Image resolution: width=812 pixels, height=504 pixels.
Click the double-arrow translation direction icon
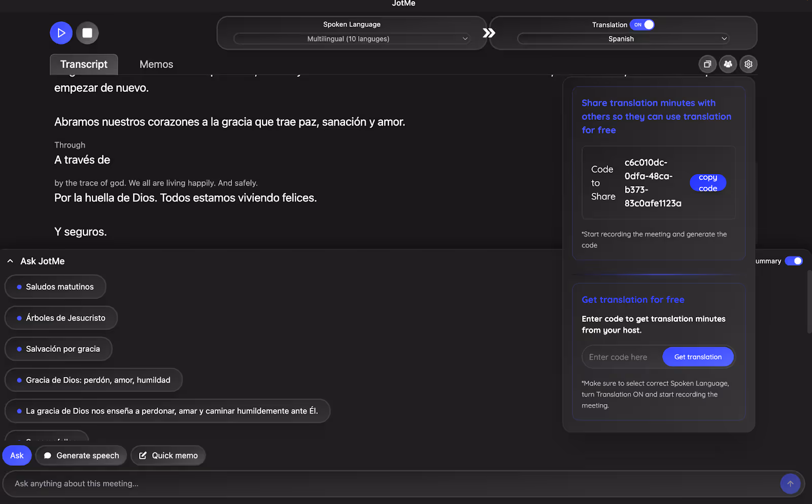point(489,33)
